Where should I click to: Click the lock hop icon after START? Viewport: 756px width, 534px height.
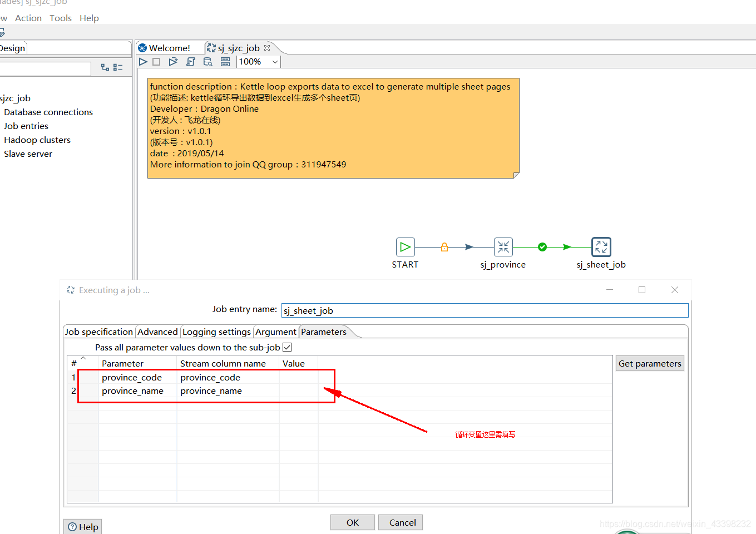[444, 247]
